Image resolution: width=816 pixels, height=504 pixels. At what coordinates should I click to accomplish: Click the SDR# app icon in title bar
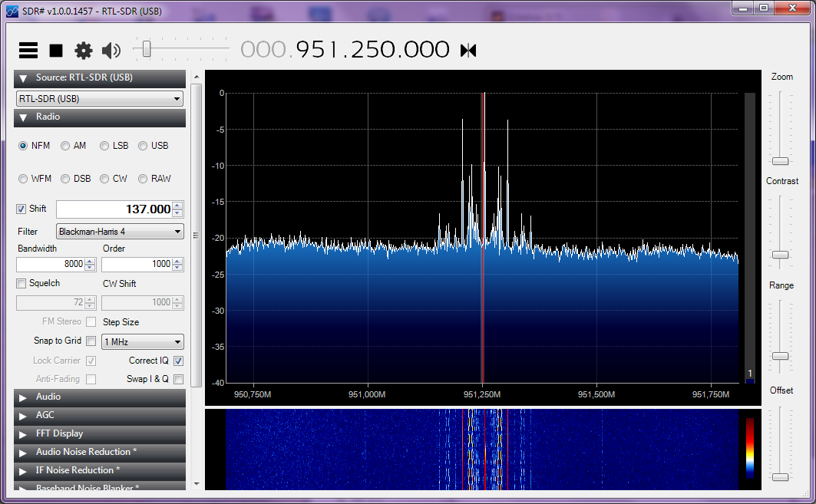(12, 11)
